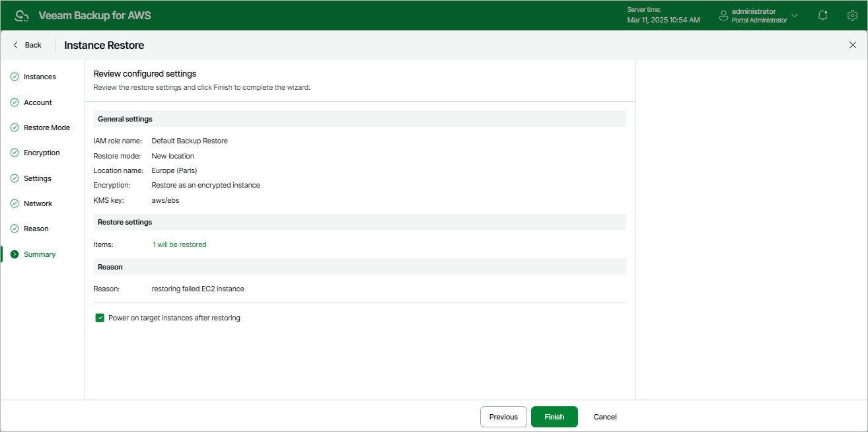Image resolution: width=868 pixels, height=432 pixels.
Task: Open the configuration gear icon
Action: 852,15
